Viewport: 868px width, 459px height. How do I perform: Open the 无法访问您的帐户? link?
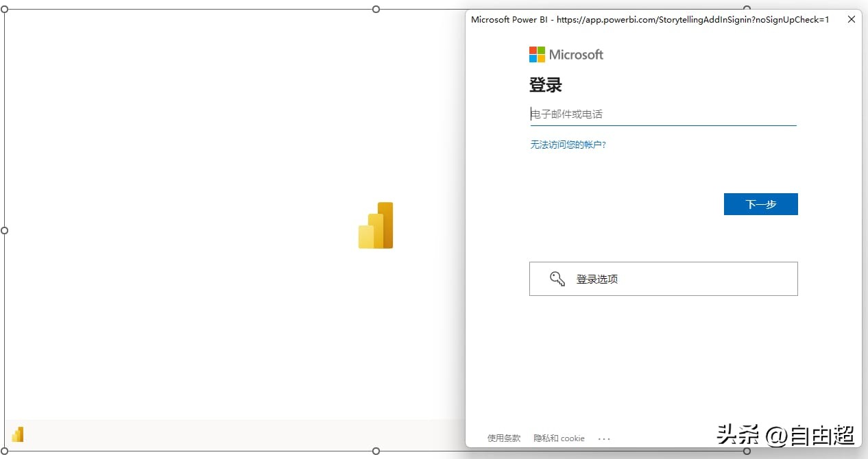(x=568, y=145)
